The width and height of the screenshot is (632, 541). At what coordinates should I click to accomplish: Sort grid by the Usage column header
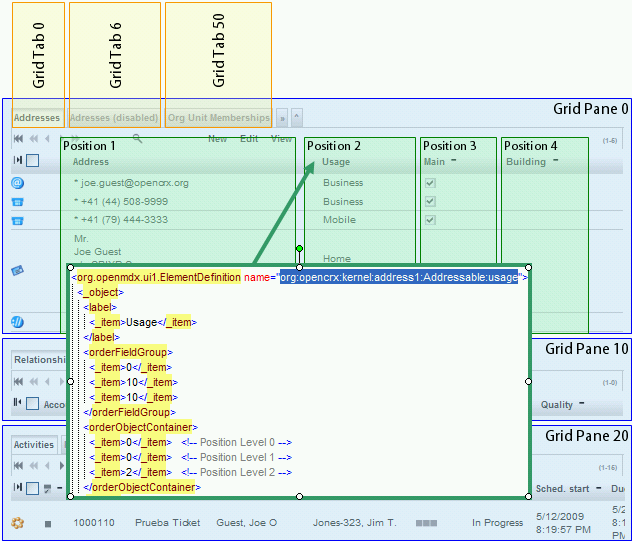tap(336, 162)
